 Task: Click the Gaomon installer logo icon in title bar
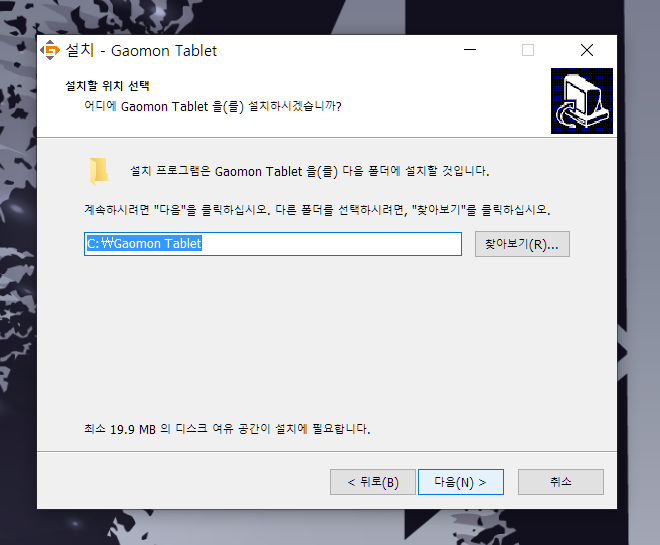pos(50,50)
